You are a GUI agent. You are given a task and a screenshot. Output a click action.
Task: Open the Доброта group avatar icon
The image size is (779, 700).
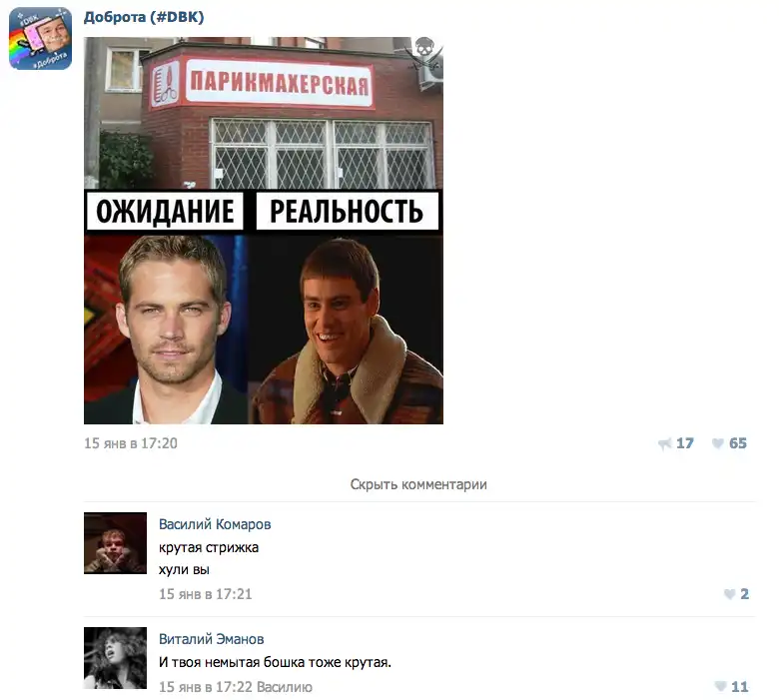click(x=40, y=39)
